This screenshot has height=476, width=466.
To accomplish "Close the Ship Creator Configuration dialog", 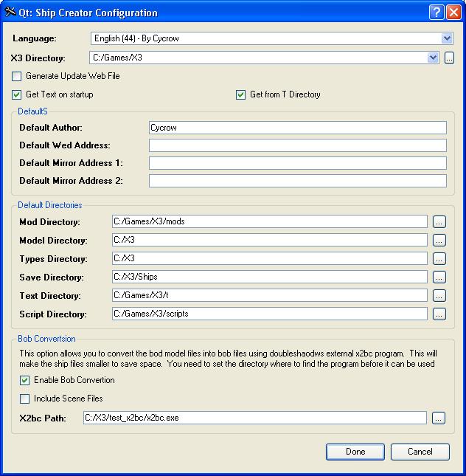I will 454,12.
